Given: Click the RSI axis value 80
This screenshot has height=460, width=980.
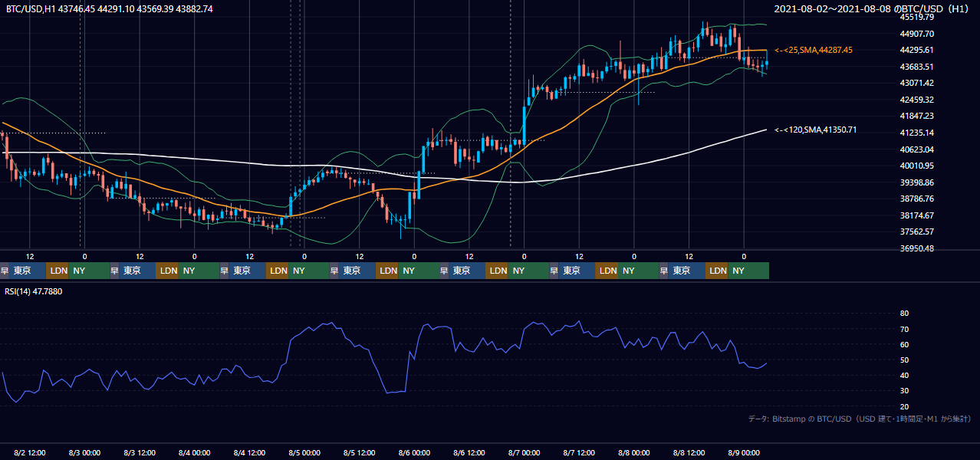Looking at the screenshot, I should (904, 314).
